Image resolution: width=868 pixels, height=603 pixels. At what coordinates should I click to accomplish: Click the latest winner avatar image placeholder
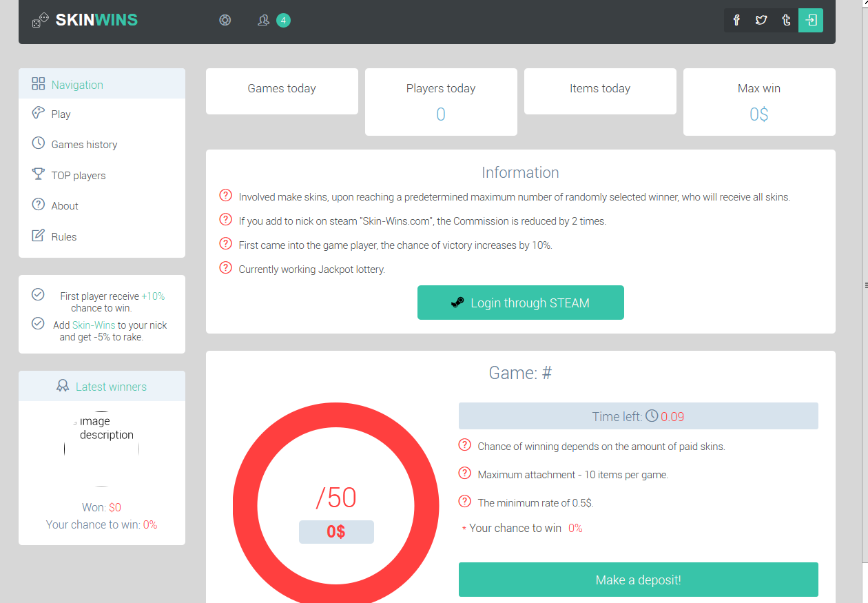pyautogui.click(x=102, y=448)
